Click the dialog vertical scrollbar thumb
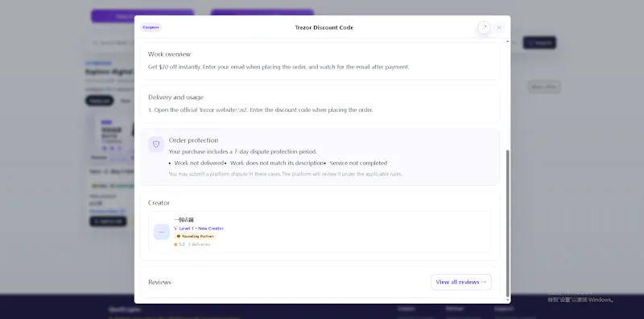This screenshot has width=644, height=319. [x=508, y=223]
